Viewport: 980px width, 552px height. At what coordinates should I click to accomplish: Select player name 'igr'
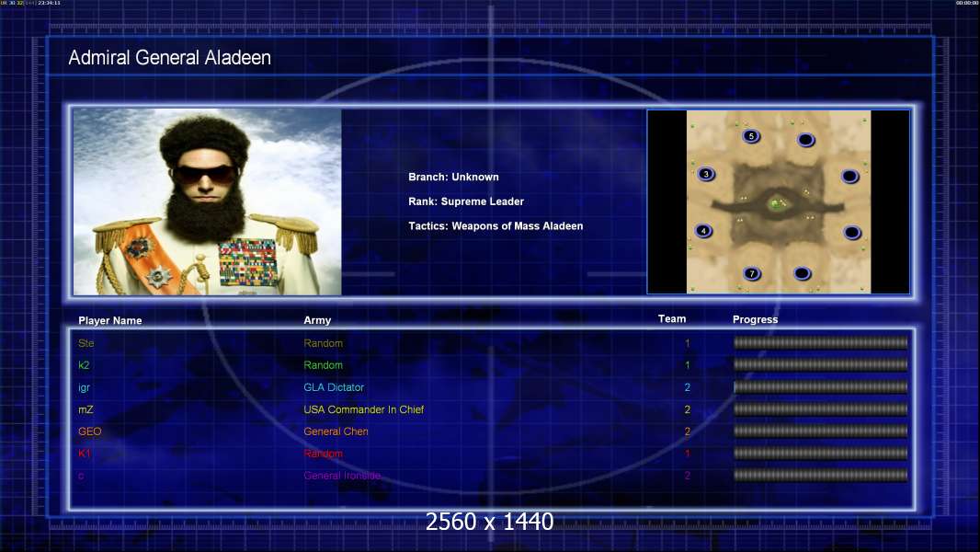(84, 387)
